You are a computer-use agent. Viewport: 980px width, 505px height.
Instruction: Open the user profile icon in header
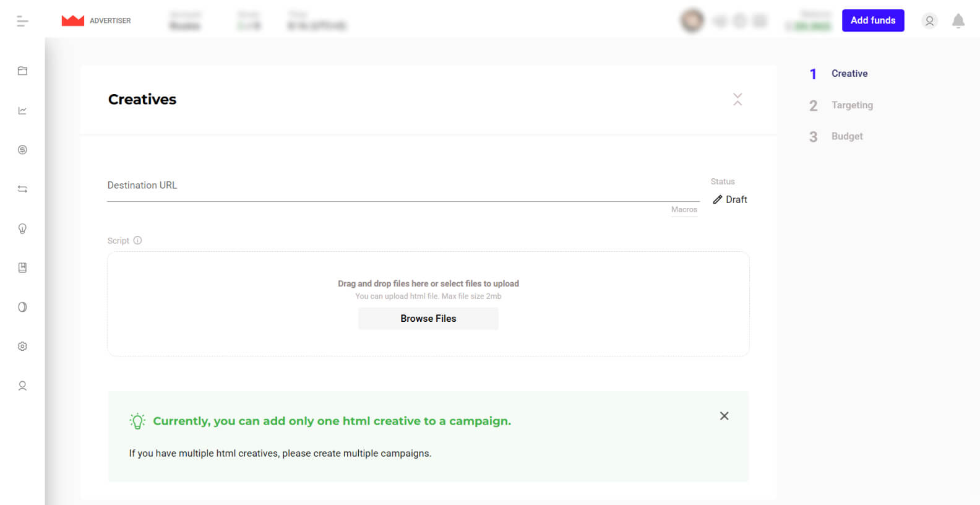click(x=929, y=21)
